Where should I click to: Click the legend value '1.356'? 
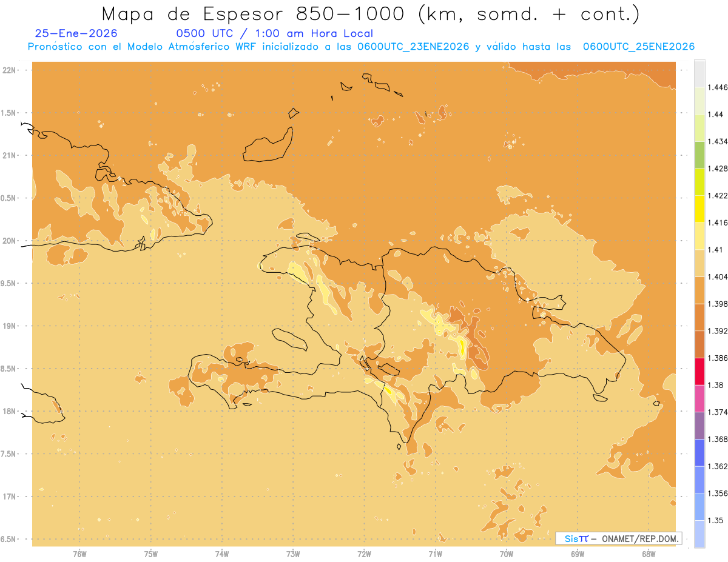[718, 493]
